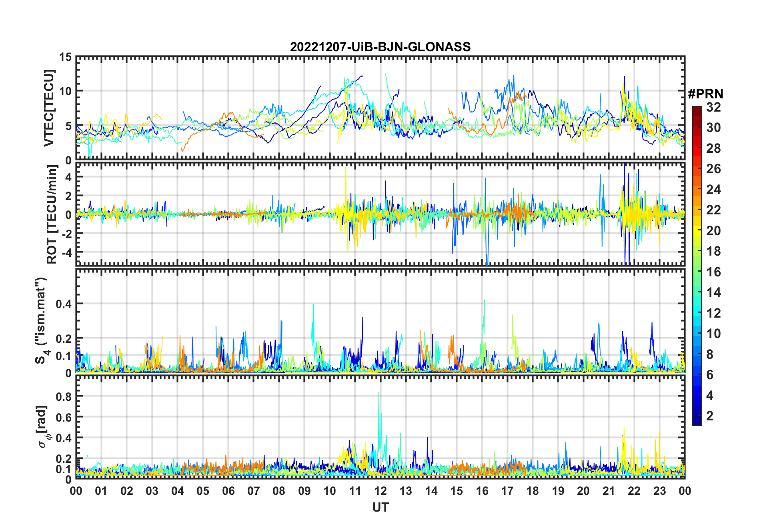Select colorbar tick label 20
This screenshot has width=761, height=532.
(x=713, y=230)
